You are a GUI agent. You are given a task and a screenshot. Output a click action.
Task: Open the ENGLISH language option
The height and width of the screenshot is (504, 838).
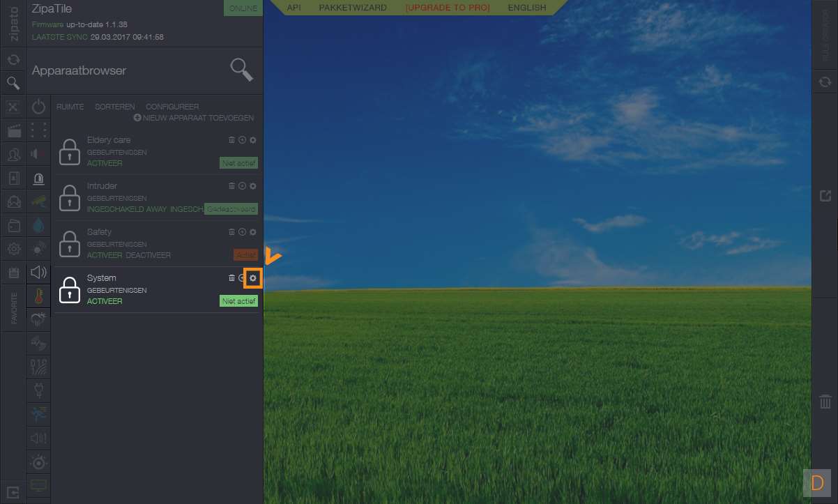click(x=527, y=8)
